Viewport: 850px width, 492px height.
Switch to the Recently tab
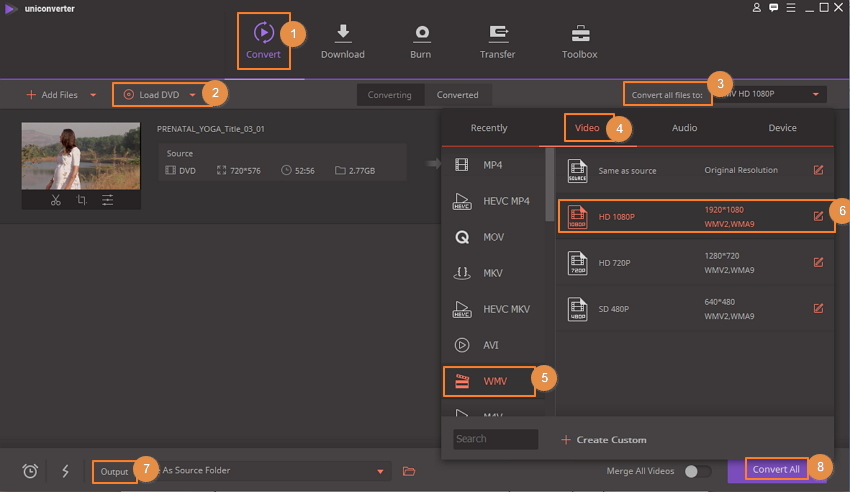[x=489, y=128]
